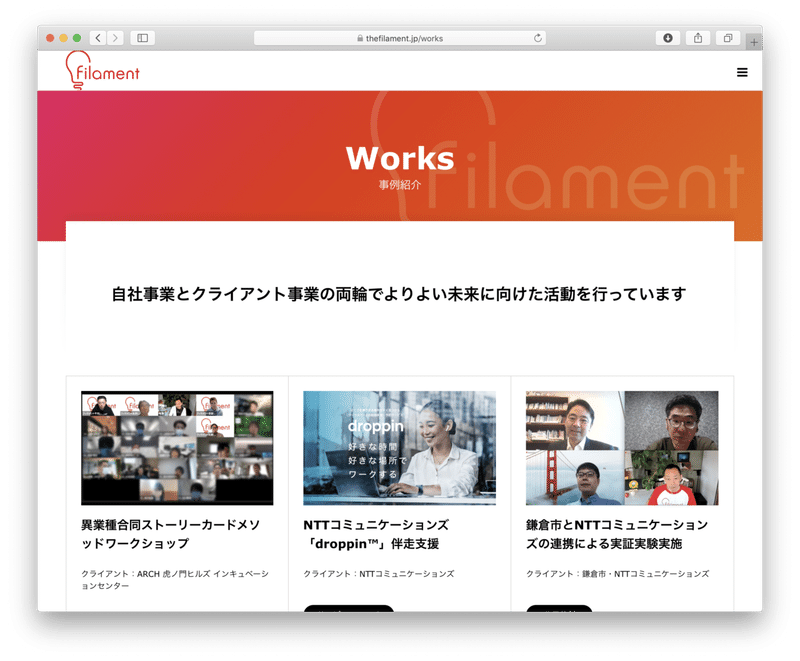Click the 自社事業とクライアント事業の両輪 headline

[399, 294]
